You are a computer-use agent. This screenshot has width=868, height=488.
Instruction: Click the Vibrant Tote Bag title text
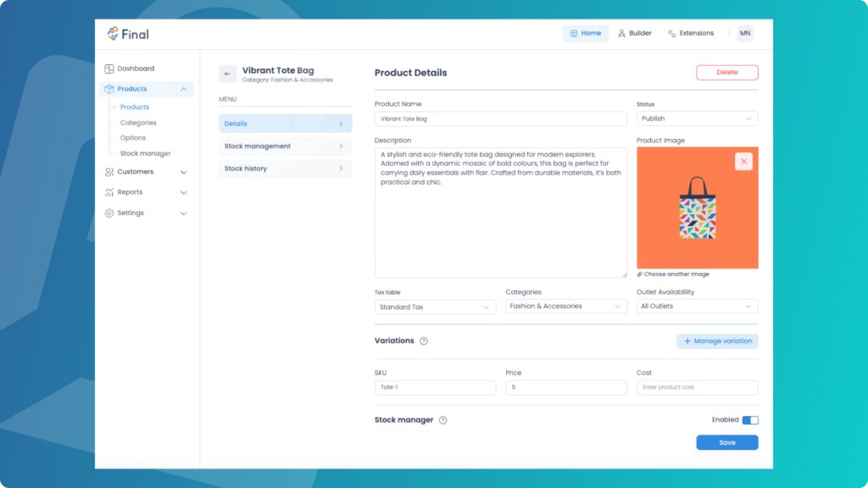click(278, 70)
